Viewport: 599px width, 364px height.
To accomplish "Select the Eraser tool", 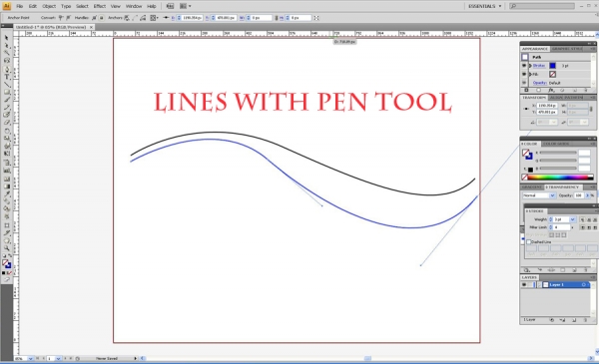I will coord(7,123).
